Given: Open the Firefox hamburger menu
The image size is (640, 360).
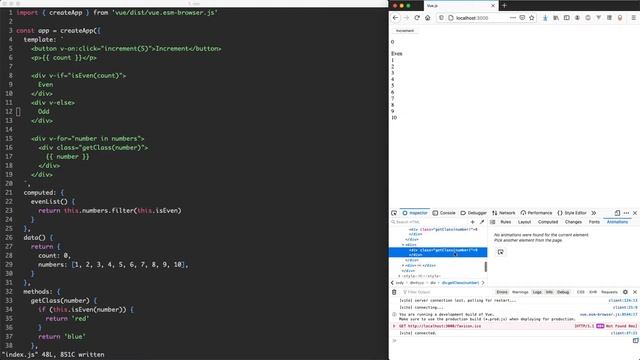Looking at the screenshot, I should tap(633, 18).
